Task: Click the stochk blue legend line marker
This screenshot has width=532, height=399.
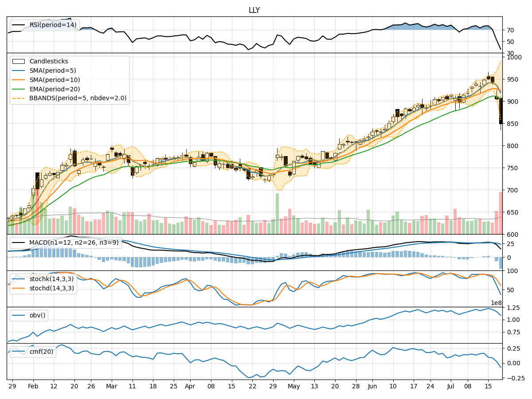Action: 19,279
